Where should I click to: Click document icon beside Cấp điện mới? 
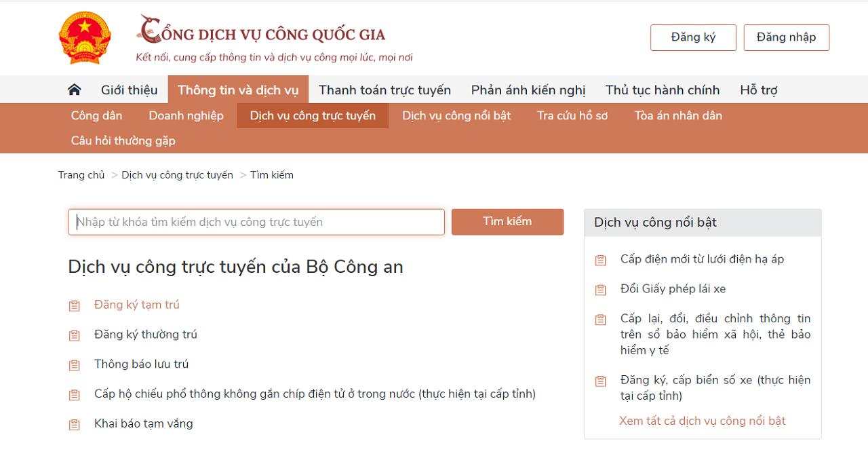click(x=601, y=261)
